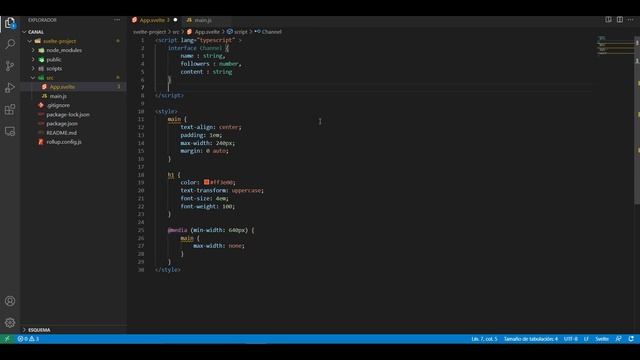Open Run and Debug view
This screenshot has width=640, height=360.
tap(10, 87)
